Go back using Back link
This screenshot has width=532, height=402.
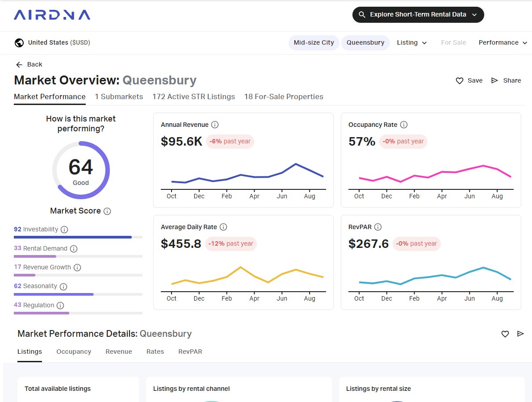(x=29, y=64)
